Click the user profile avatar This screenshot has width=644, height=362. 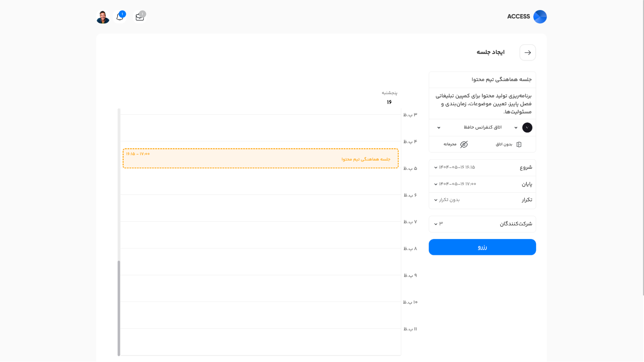103,17
